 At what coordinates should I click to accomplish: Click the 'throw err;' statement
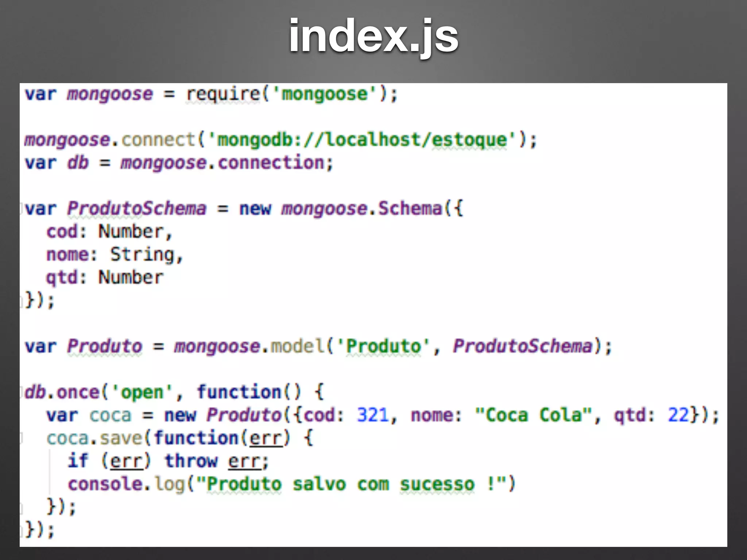coord(217,461)
